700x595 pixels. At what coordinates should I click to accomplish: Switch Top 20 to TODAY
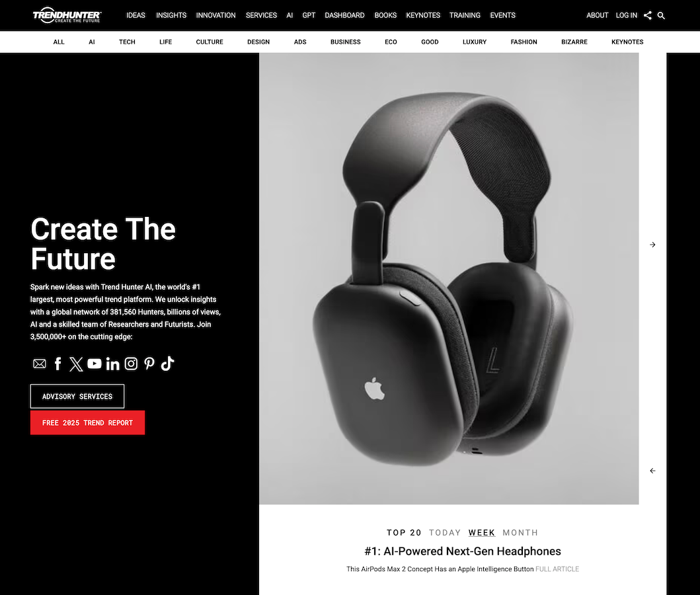[445, 532]
